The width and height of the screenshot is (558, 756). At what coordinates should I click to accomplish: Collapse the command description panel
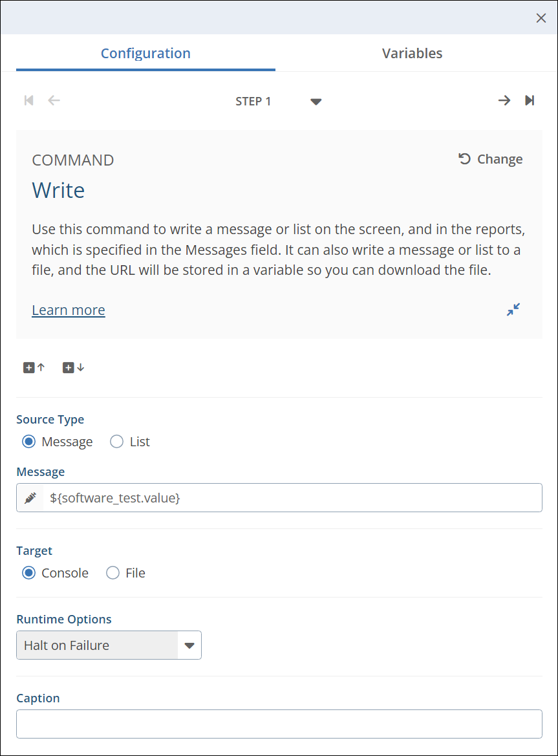tap(513, 310)
